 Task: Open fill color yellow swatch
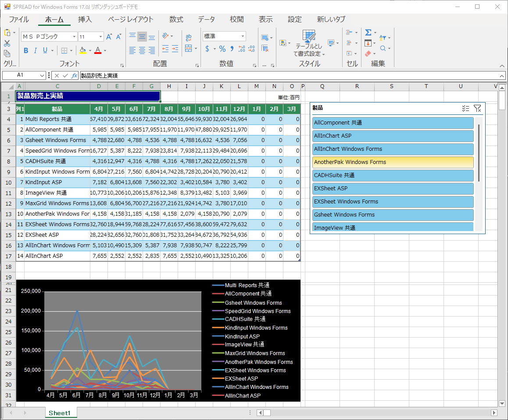83,50
